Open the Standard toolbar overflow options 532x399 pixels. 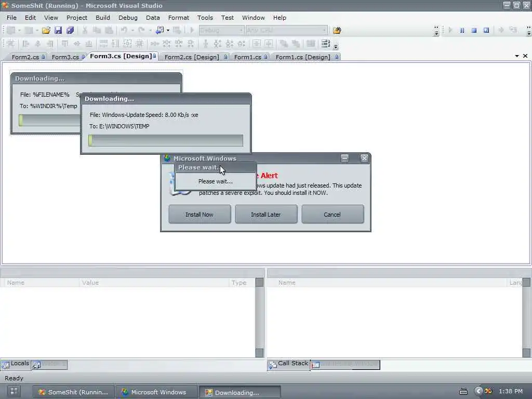436,31
